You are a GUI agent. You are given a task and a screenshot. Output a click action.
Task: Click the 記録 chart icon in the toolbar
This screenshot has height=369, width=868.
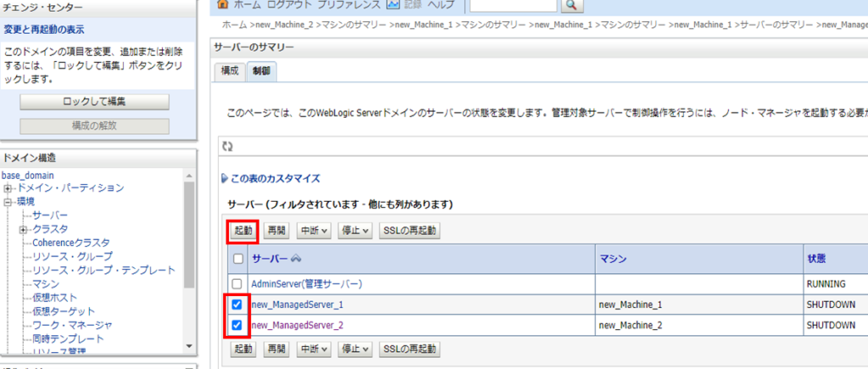tap(392, 4)
